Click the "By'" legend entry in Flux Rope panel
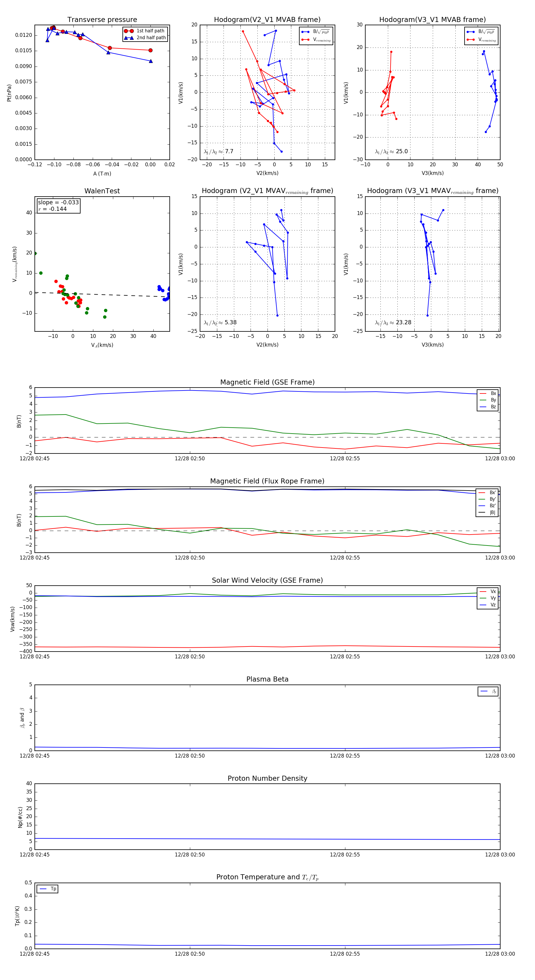The height and width of the screenshot is (980, 535). [x=487, y=499]
